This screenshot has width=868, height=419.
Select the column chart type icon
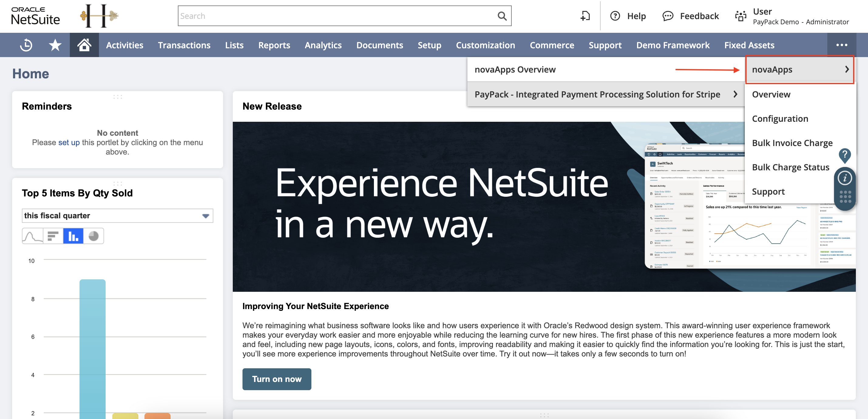pyautogui.click(x=73, y=236)
